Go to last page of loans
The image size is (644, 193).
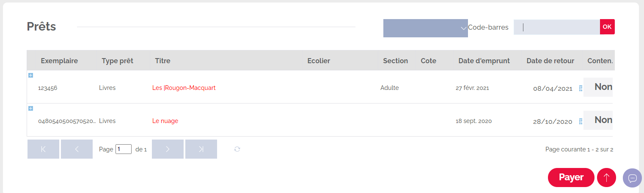point(201,149)
